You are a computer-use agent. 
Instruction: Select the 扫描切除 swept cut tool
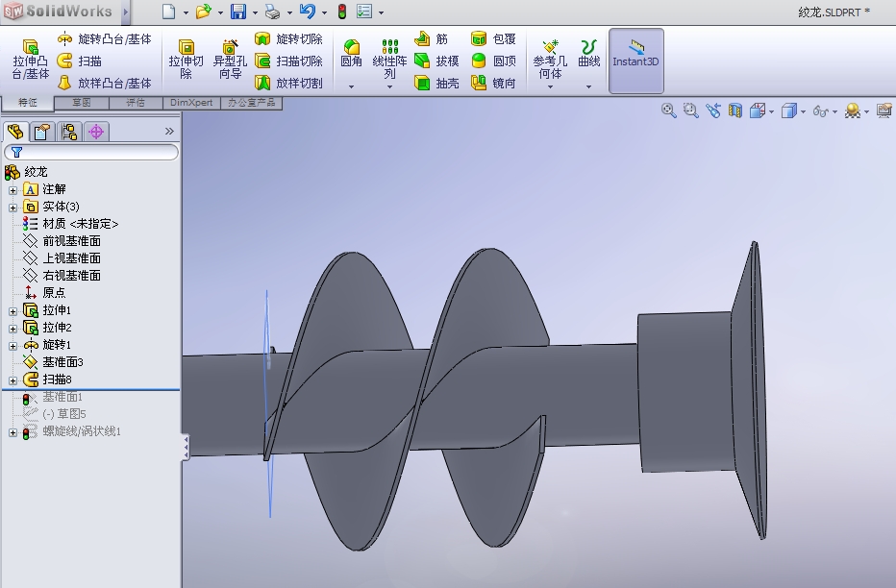(x=288, y=61)
